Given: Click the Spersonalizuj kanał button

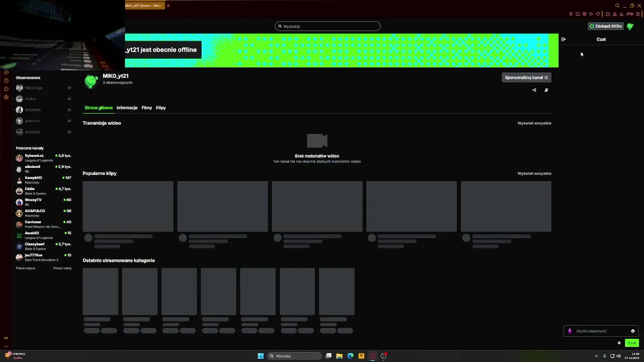Looking at the screenshot, I should (x=526, y=77).
